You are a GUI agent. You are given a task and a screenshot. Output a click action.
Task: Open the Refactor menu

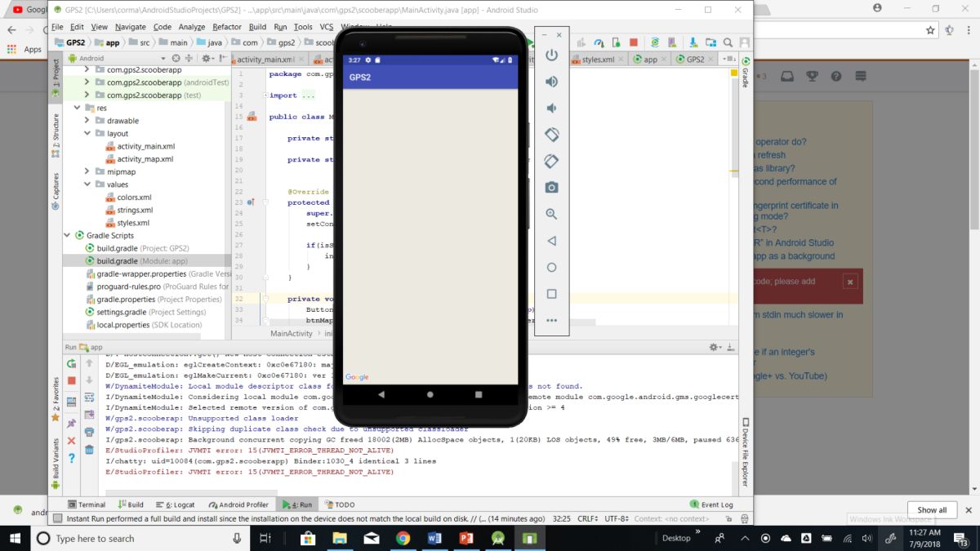pos(227,27)
